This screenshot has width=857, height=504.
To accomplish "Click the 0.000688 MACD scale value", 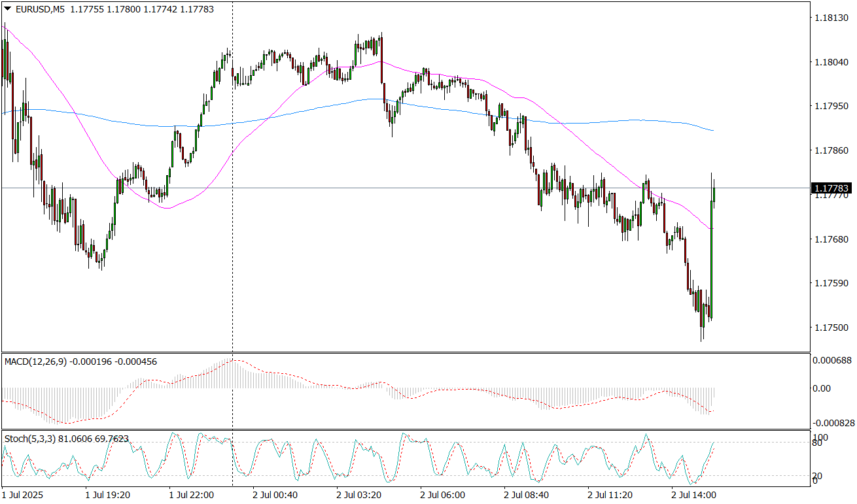I will point(831,360).
